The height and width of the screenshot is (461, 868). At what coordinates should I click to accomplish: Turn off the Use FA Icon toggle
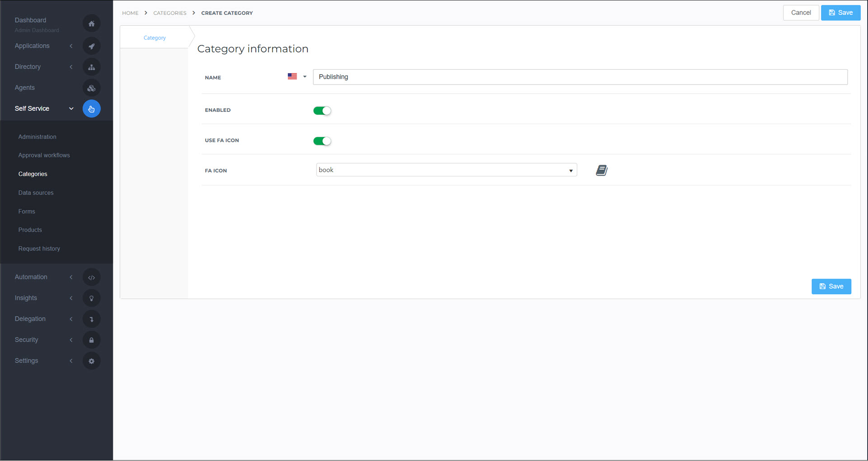322,141
